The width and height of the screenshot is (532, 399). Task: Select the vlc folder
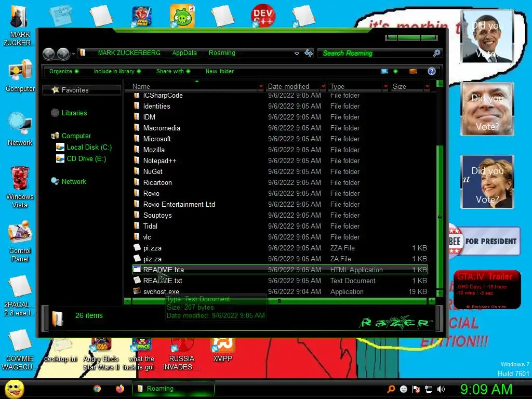click(147, 237)
